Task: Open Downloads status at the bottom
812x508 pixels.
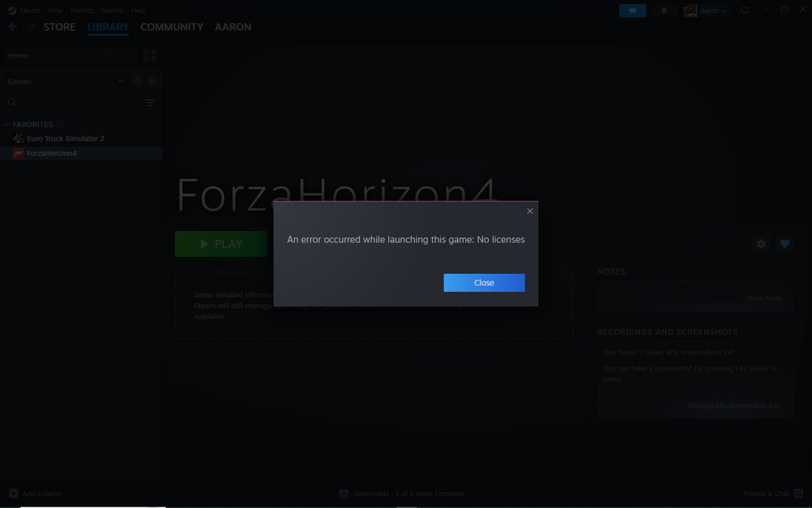Action: pos(409,493)
